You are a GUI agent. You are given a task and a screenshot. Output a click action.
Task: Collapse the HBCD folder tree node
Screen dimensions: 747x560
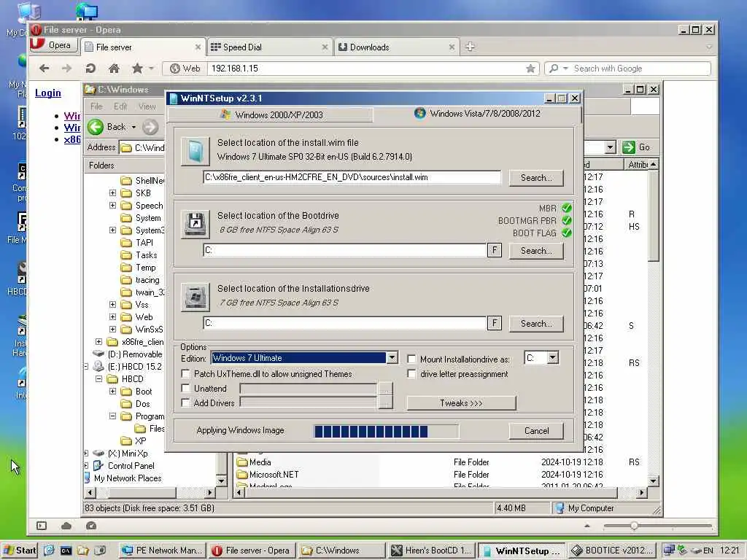[x=98, y=379]
